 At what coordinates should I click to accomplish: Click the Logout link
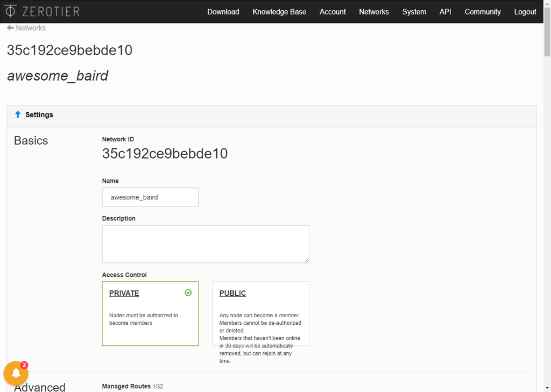(x=525, y=12)
